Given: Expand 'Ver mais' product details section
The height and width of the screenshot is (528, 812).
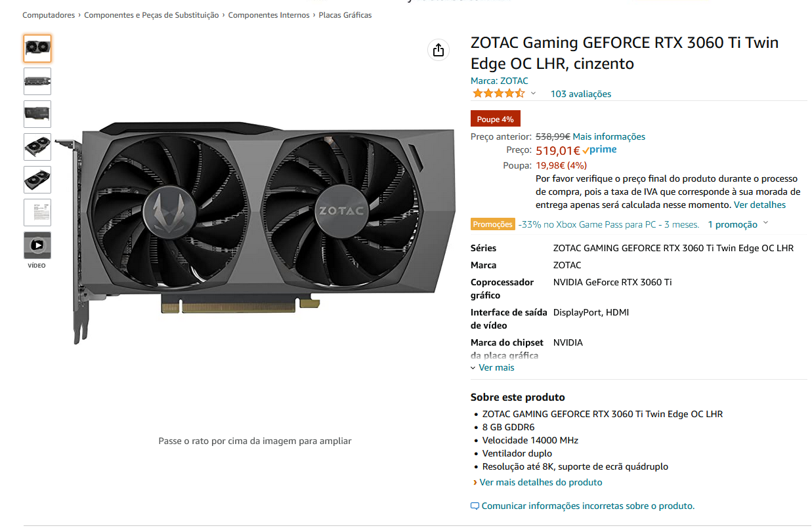Looking at the screenshot, I should [492, 367].
